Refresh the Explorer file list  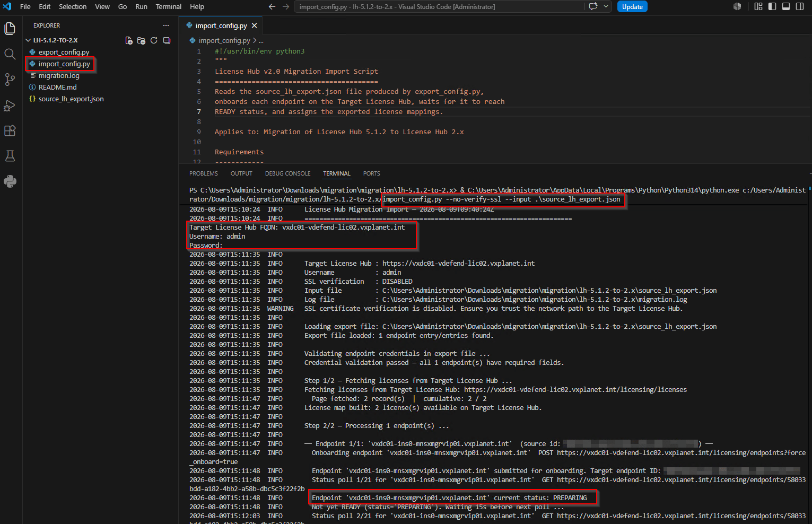pyautogui.click(x=154, y=40)
